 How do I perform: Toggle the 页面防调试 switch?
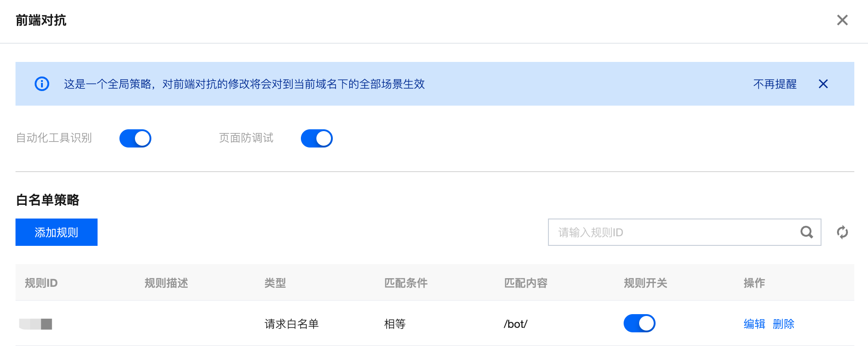click(x=317, y=138)
